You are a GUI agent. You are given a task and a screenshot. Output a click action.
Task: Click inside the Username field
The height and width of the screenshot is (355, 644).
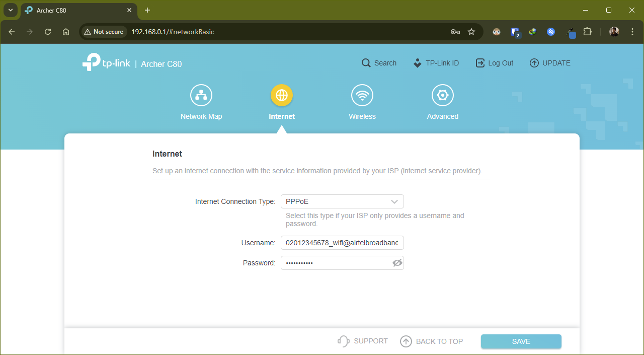[x=342, y=242]
